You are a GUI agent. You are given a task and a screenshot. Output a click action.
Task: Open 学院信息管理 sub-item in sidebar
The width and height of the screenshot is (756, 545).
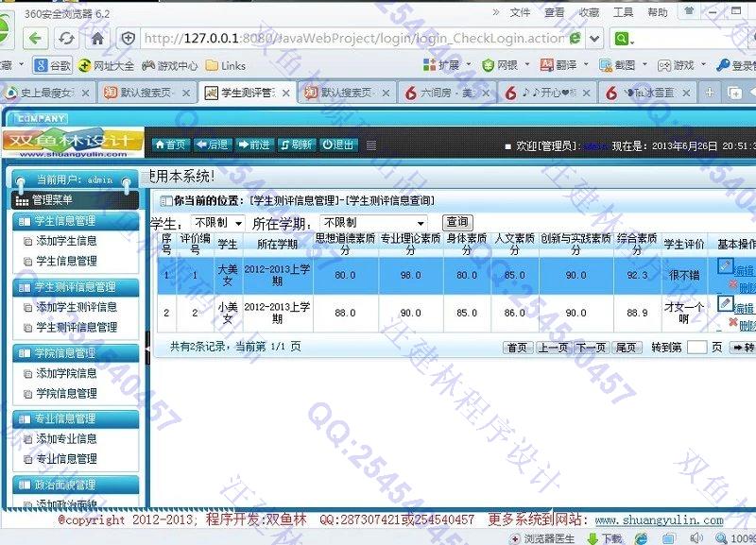click(66, 393)
